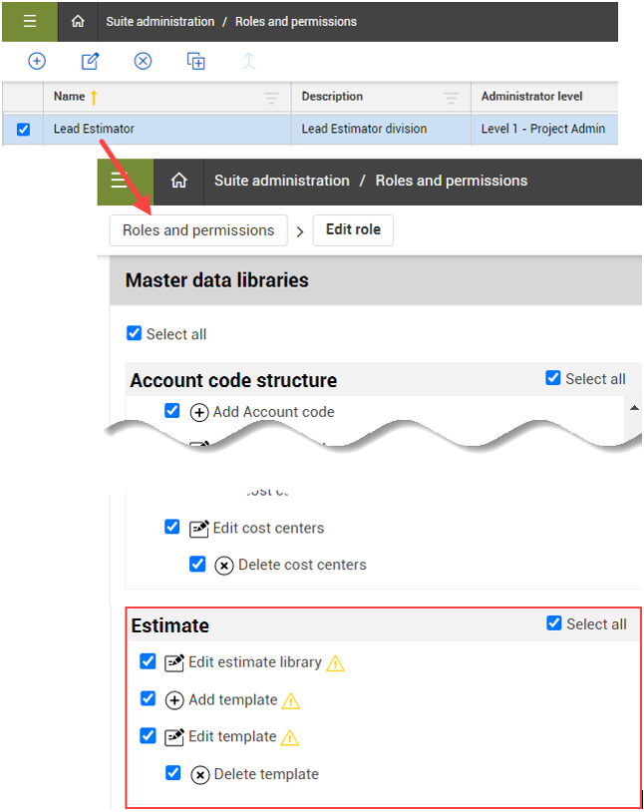Click the Delete role circled-x toolbar icon
The height and width of the screenshot is (812, 644).
[x=143, y=61]
